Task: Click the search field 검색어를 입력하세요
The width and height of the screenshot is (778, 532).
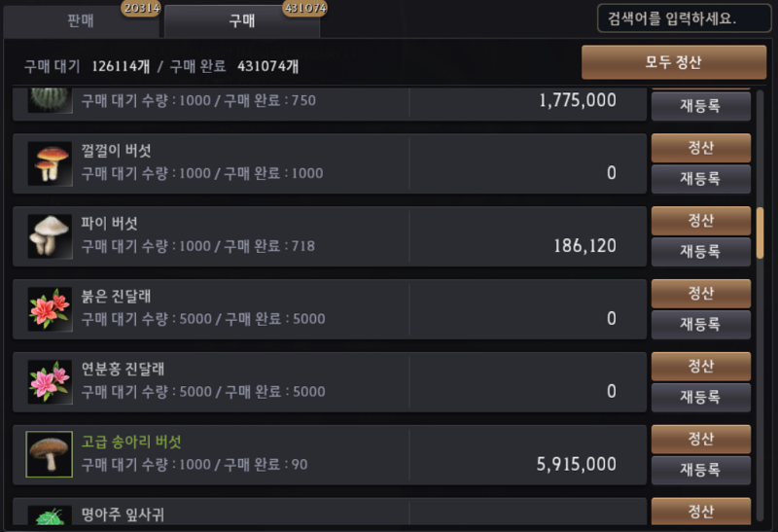Action: [685, 18]
